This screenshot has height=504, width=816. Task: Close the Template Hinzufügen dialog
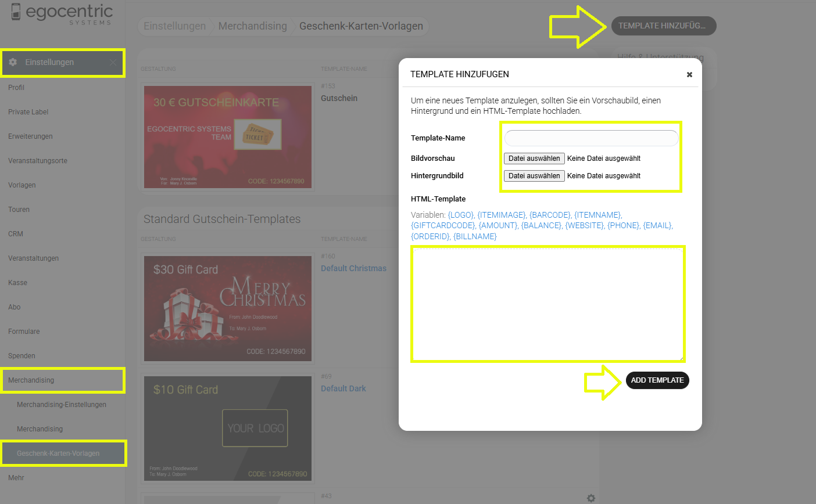(x=689, y=75)
